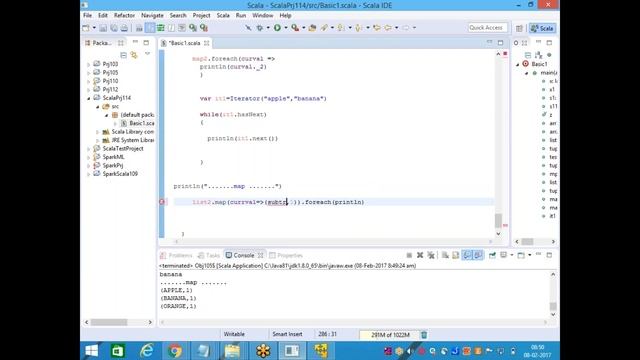Open the File menu
Viewport: 640px width, 360px height.
(x=88, y=16)
